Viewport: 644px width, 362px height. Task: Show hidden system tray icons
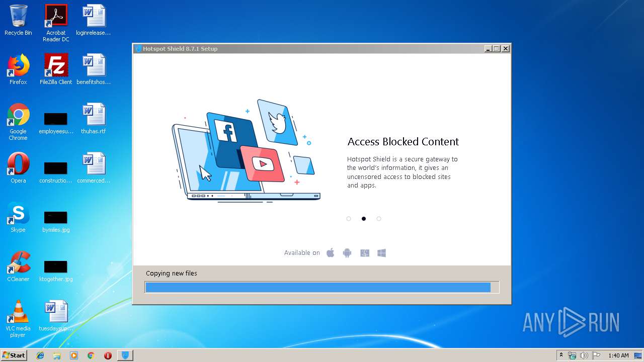click(x=561, y=355)
